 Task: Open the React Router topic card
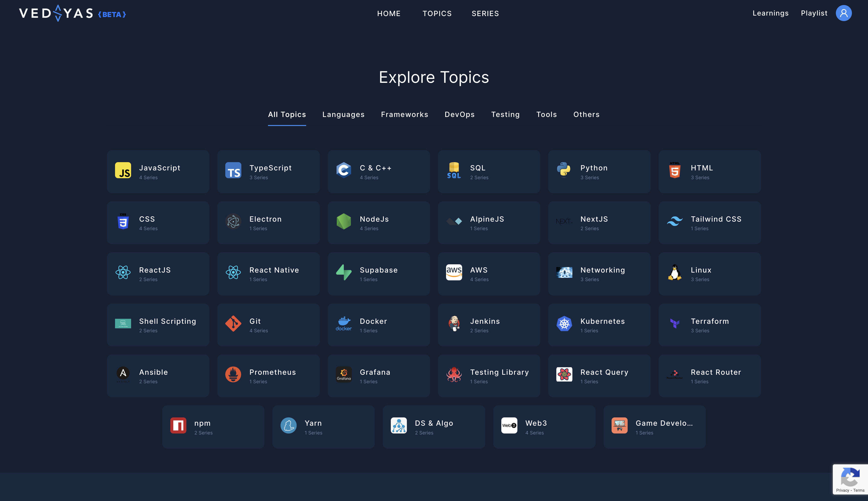pos(710,376)
